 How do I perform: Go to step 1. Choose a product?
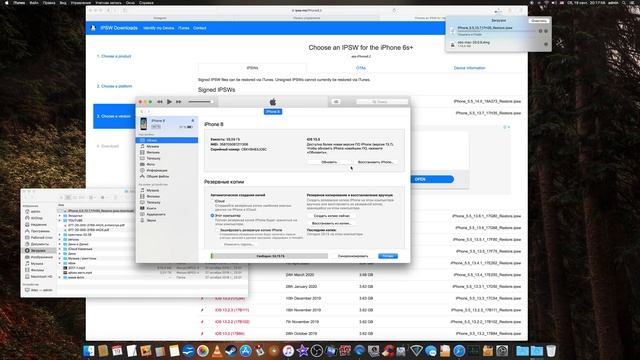tap(114, 56)
